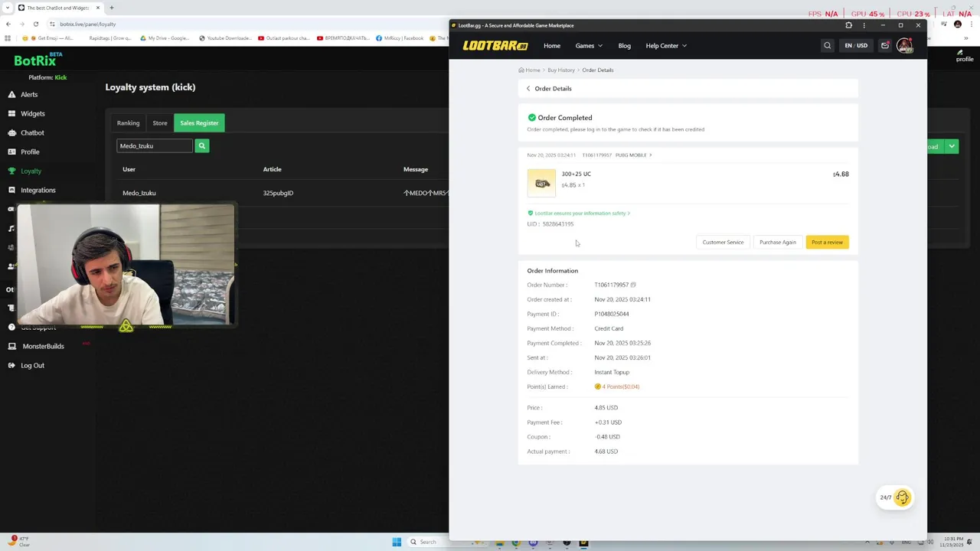This screenshot has width=980, height=551.
Task: Select the BotRix Chrome browser tab
Action: [x=59, y=8]
